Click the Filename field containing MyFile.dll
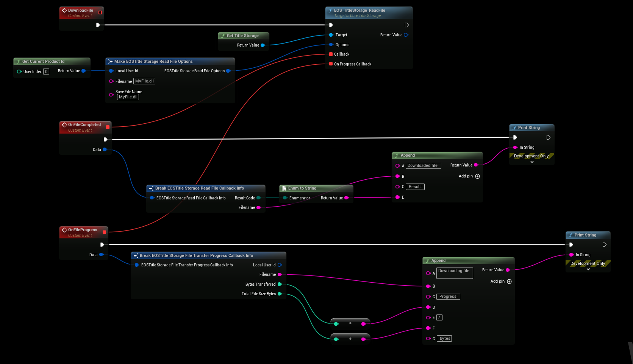 point(144,81)
